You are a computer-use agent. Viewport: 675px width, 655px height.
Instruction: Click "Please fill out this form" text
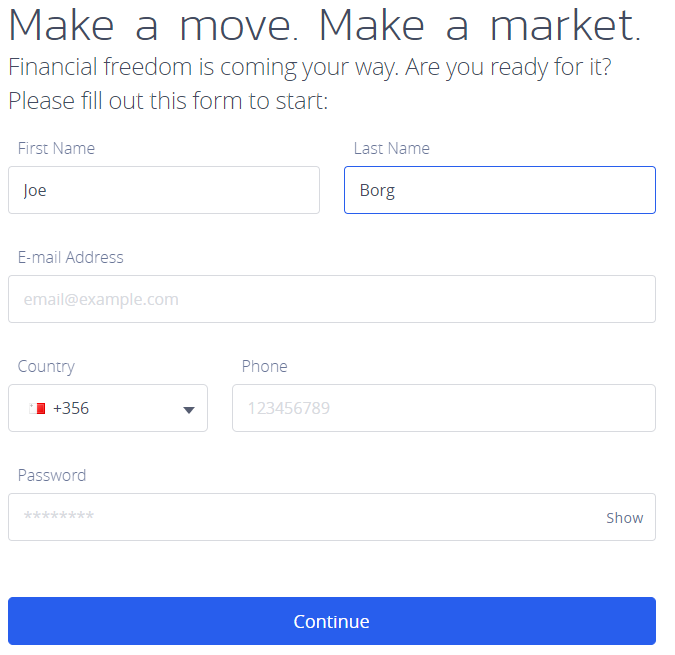[168, 101]
